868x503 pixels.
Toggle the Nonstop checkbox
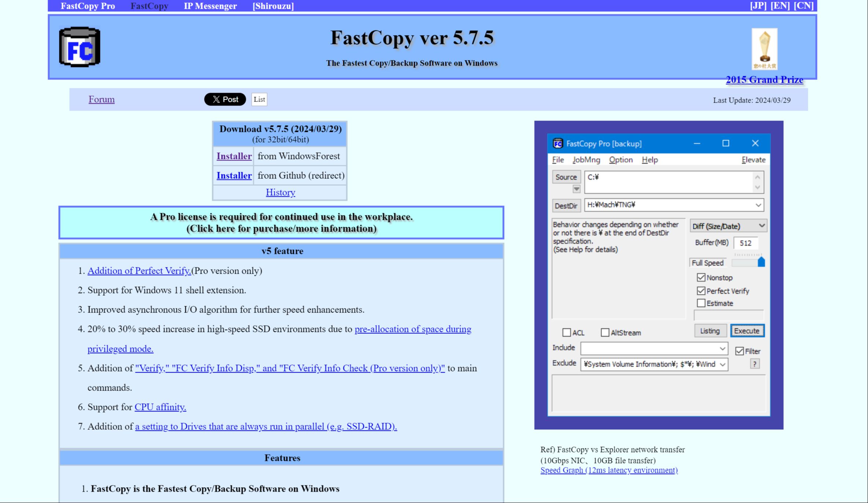coord(701,278)
